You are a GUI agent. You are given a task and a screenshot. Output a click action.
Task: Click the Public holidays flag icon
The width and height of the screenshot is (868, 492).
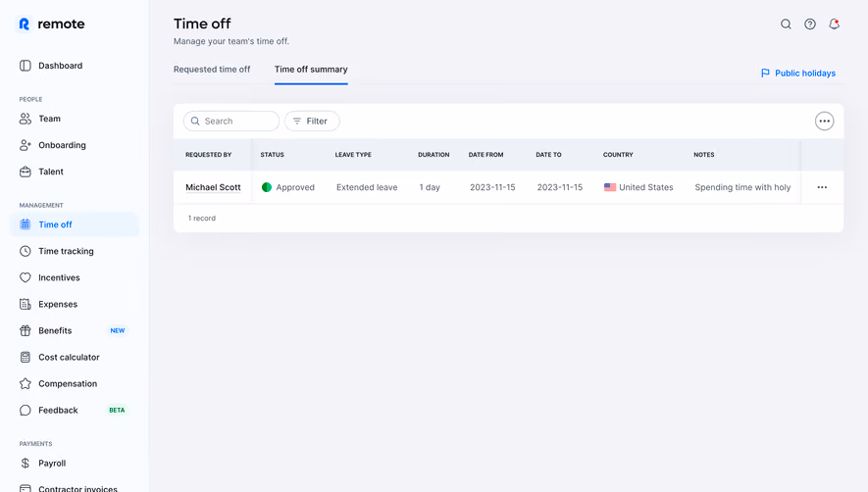765,74
